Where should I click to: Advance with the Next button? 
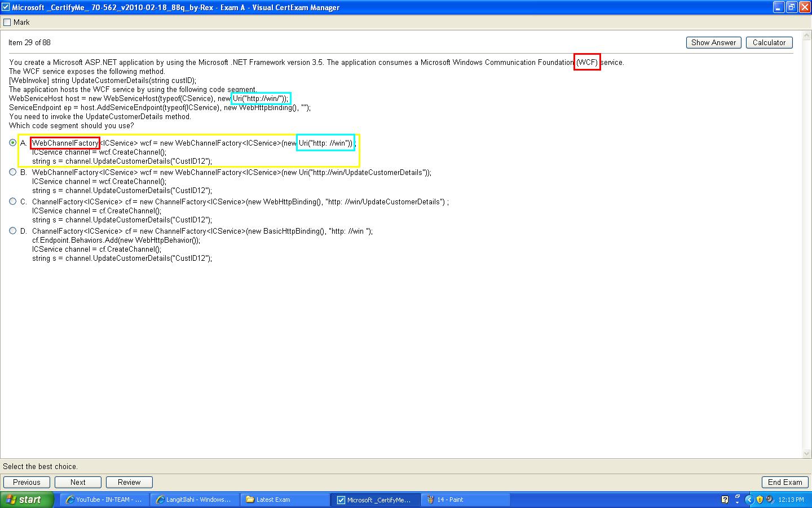pyautogui.click(x=78, y=482)
